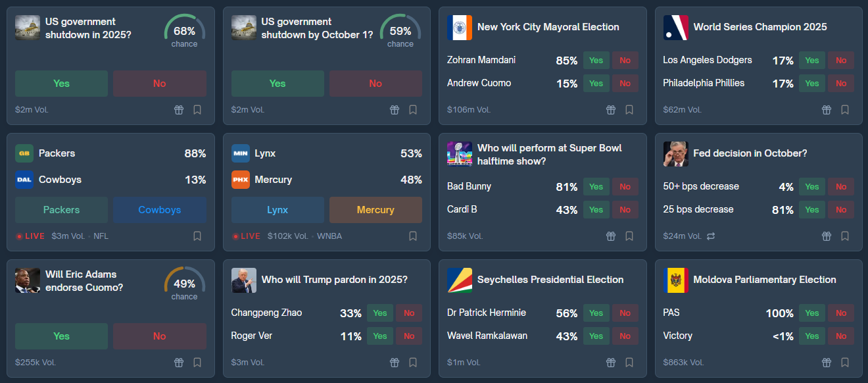Bookmark the Packers vs Cowboys game
The height and width of the screenshot is (383, 868).
point(197,236)
